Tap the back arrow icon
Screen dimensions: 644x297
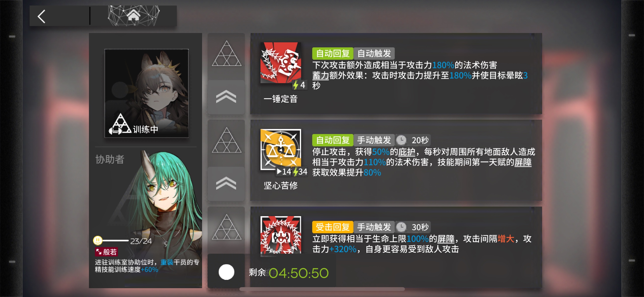[x=42, y=16]
